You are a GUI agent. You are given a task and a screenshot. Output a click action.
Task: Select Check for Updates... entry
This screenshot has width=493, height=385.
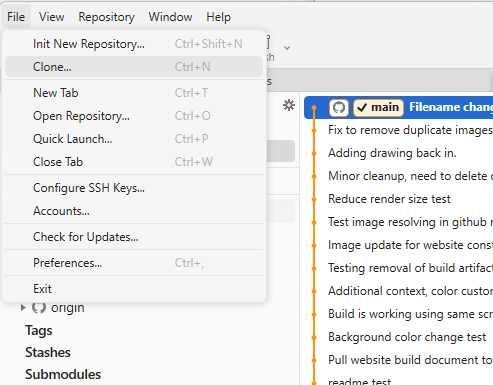(134, 237)
